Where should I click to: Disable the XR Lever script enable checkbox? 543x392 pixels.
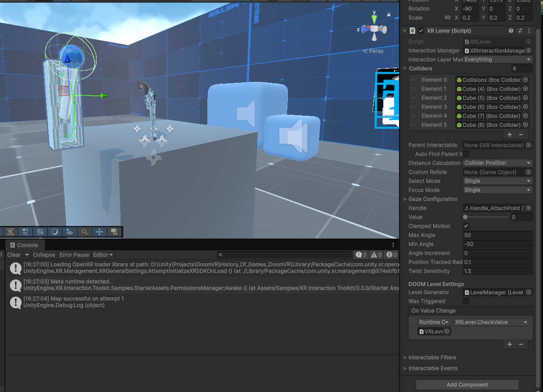[x=421, y=31]
